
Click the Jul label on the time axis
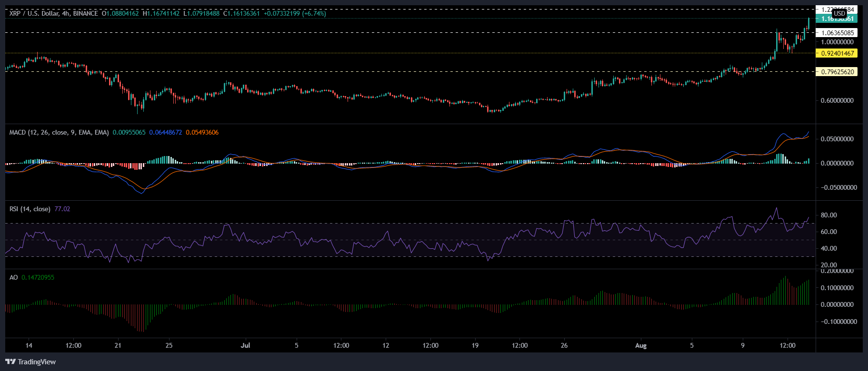[246, 345]
